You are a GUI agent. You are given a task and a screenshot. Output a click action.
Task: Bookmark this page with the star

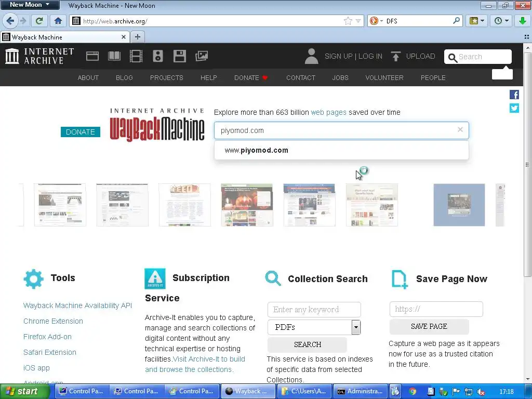348,21
